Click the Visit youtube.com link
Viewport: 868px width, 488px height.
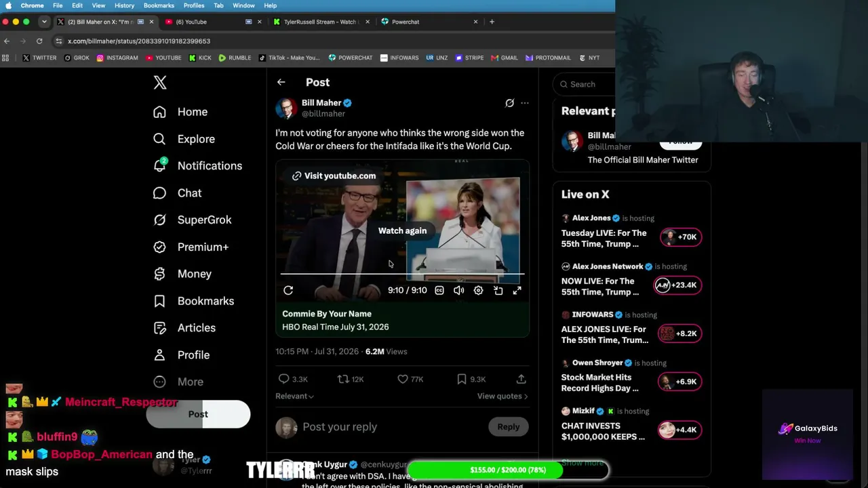pyautogui.click(x=334, y=176)
